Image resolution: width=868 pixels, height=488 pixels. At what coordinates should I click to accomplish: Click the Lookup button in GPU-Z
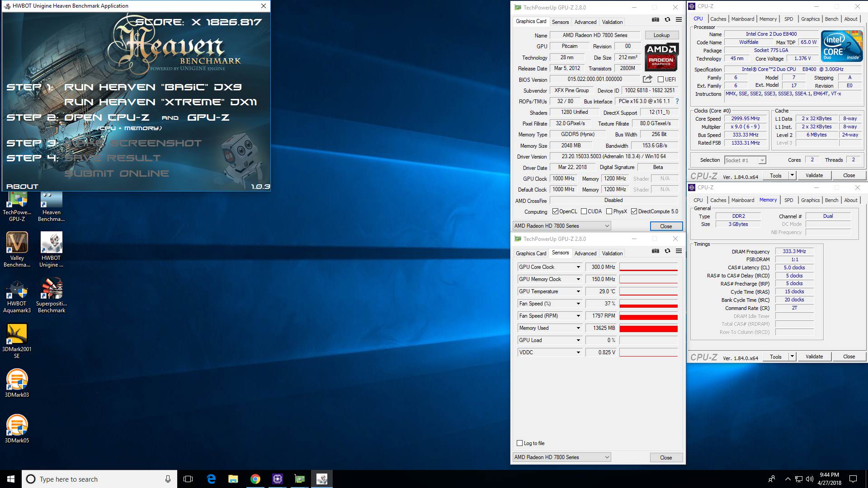(661, 35)
